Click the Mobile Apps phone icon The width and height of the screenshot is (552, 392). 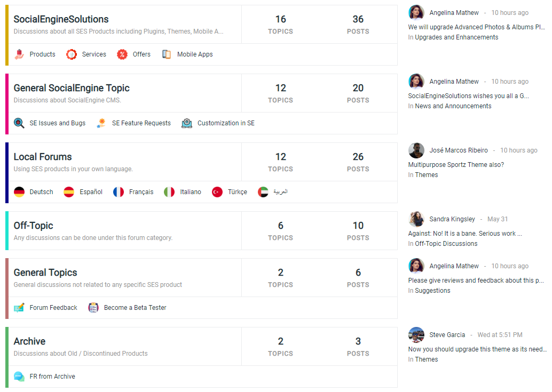coord(167,54)
